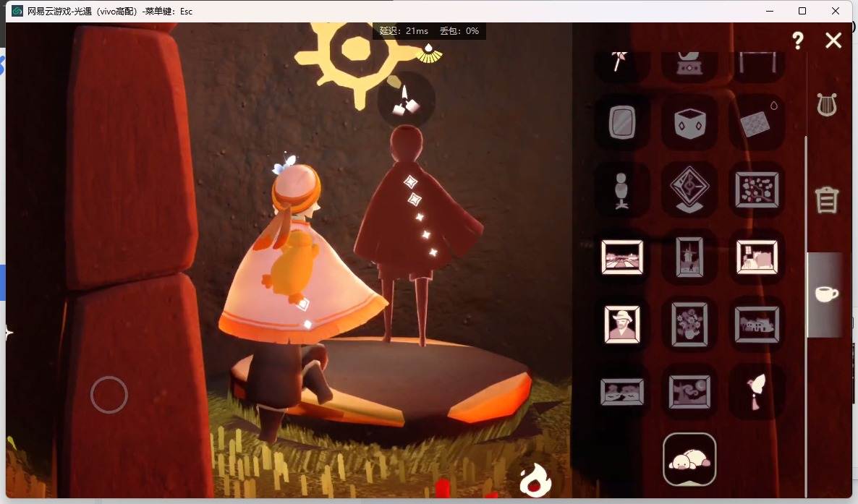Pick the windmill framed painting

click(x=689, y=257)
